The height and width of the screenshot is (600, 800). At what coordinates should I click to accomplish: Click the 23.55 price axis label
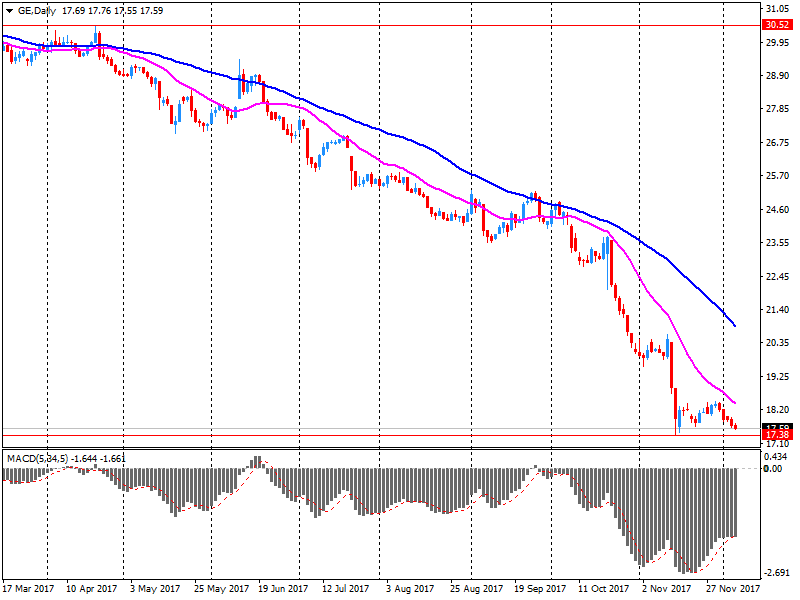coord(778,242)
